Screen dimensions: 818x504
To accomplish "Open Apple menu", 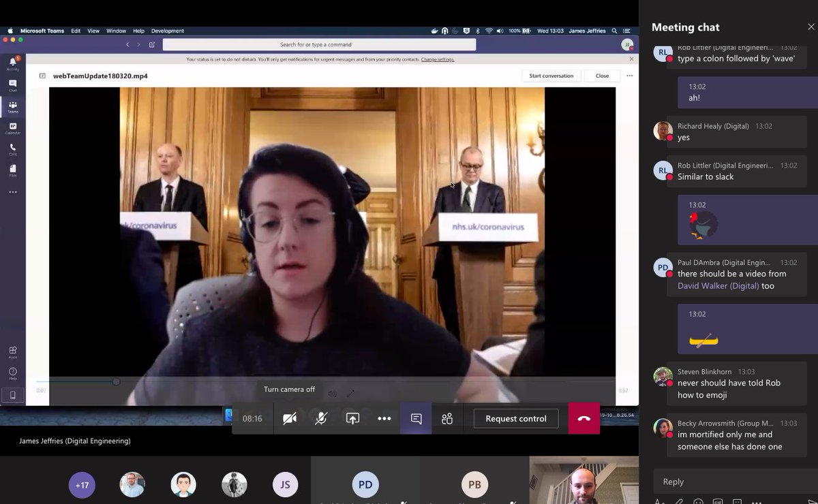I will (x=10, y=31).
